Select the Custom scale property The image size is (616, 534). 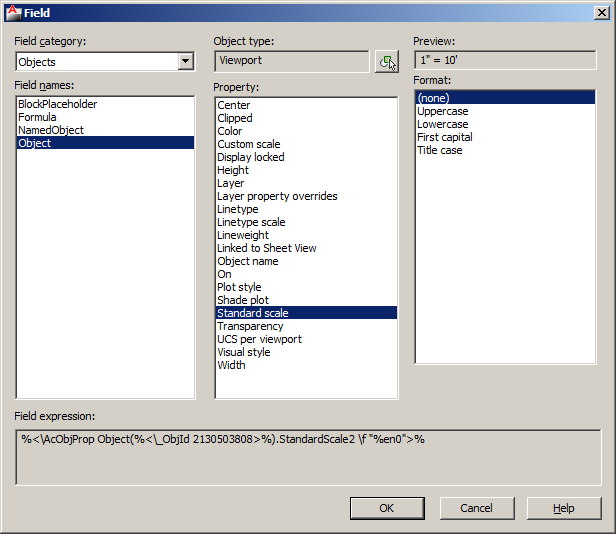coord(306,144)
